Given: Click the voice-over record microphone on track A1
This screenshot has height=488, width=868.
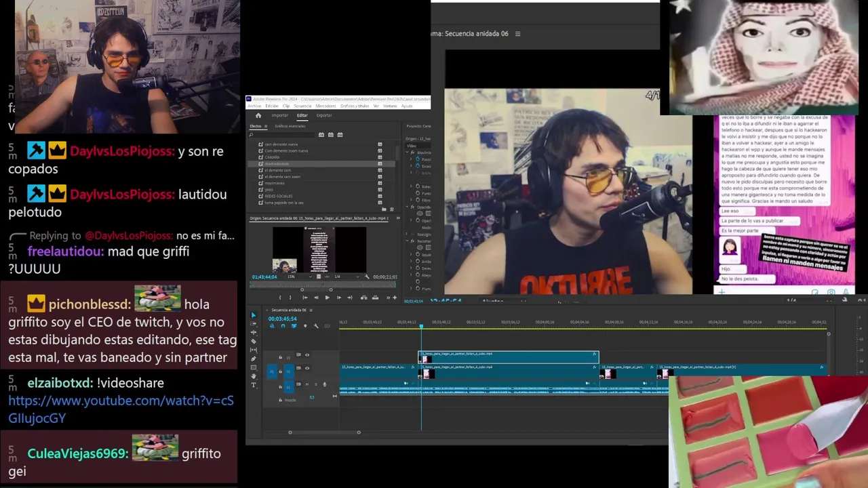Looking at the screenshot, I should click(325, 384).
